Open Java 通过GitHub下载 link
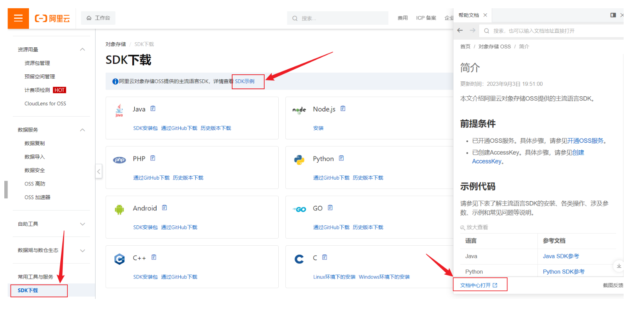 click(179, 128)
